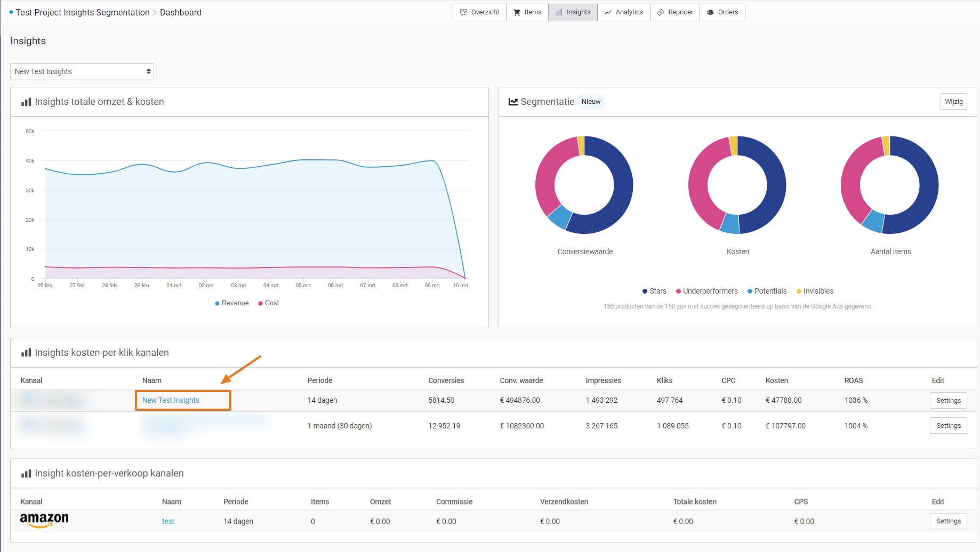Click the 3 267 165 impressions value
Image resolution: width=980 pixels, height=552 pixels.
pyautogui.click(x=601, y=426)
